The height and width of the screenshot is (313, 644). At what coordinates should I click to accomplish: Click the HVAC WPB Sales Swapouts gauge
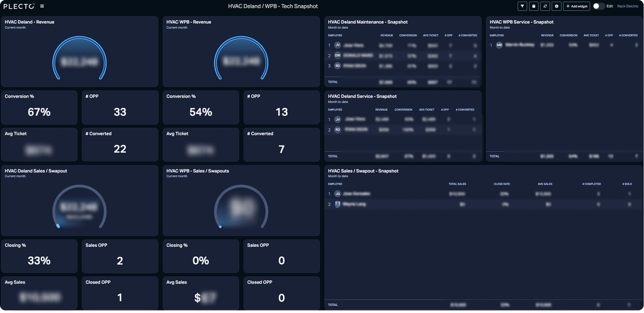tap(241, 208)
